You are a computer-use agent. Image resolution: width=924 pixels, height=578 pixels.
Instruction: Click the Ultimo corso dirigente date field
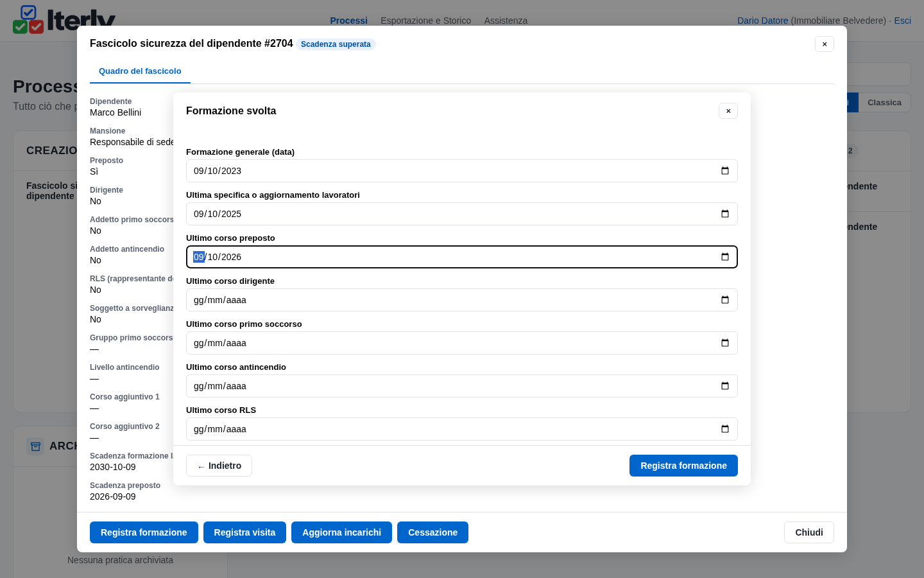(x=462, y=300)
